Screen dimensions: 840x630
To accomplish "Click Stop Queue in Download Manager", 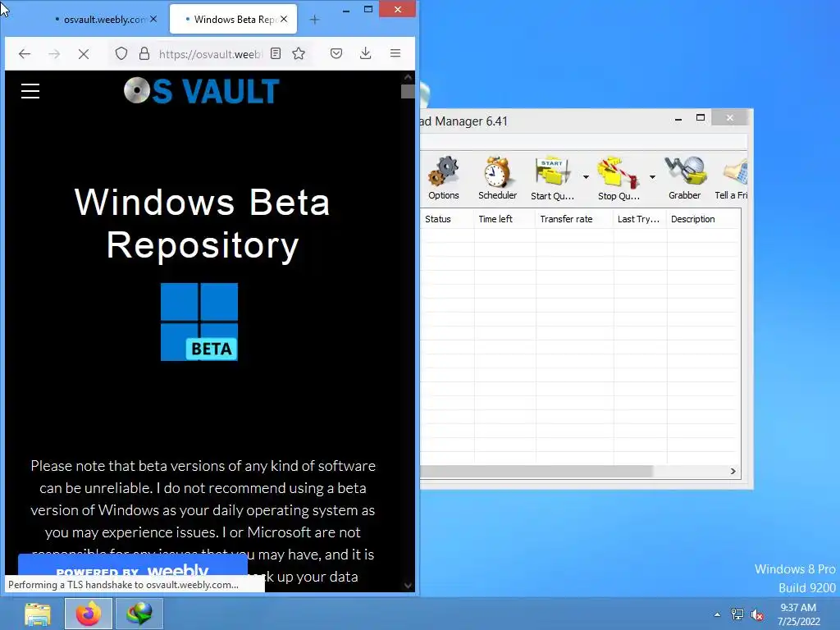I will point(619,178).
